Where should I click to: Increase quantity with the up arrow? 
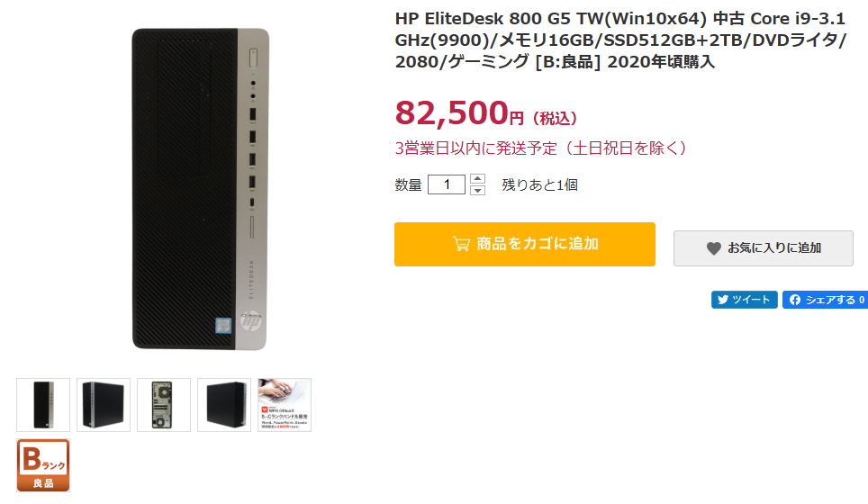coord(477,179)
